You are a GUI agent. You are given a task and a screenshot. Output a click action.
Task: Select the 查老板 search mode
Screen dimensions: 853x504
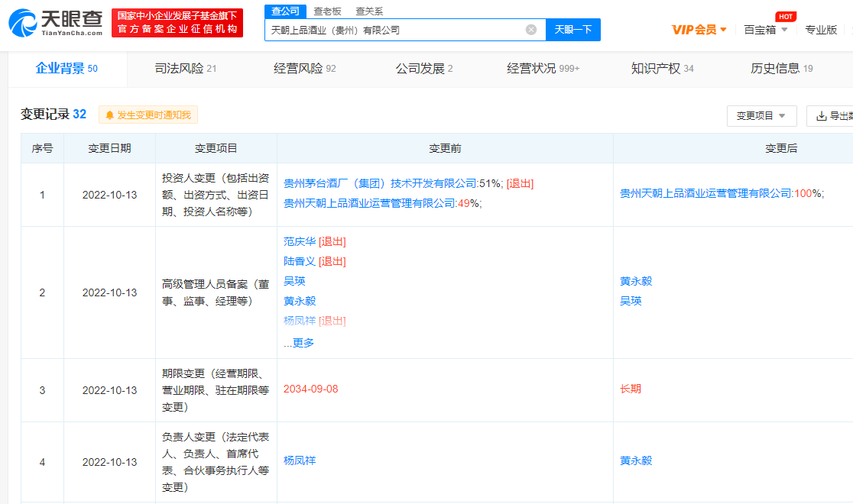point(327,11)
